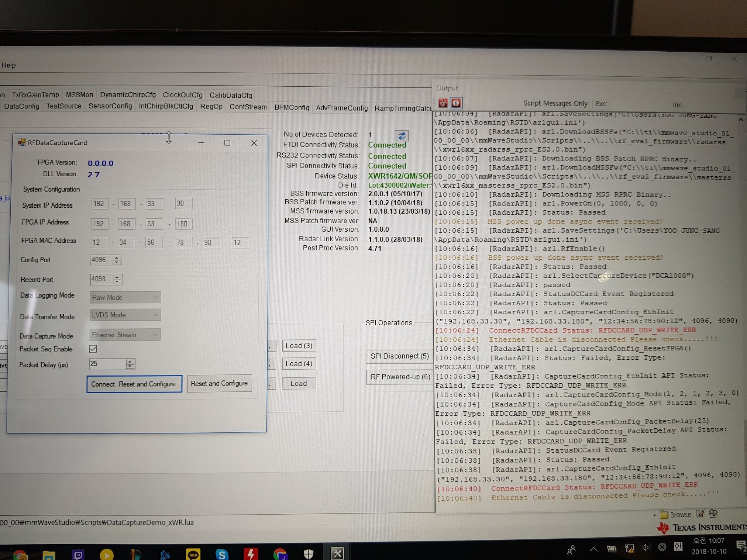Open the People icon in system tray
The height and width of the screenshot is (560, 747).
(x=572, y=550)
